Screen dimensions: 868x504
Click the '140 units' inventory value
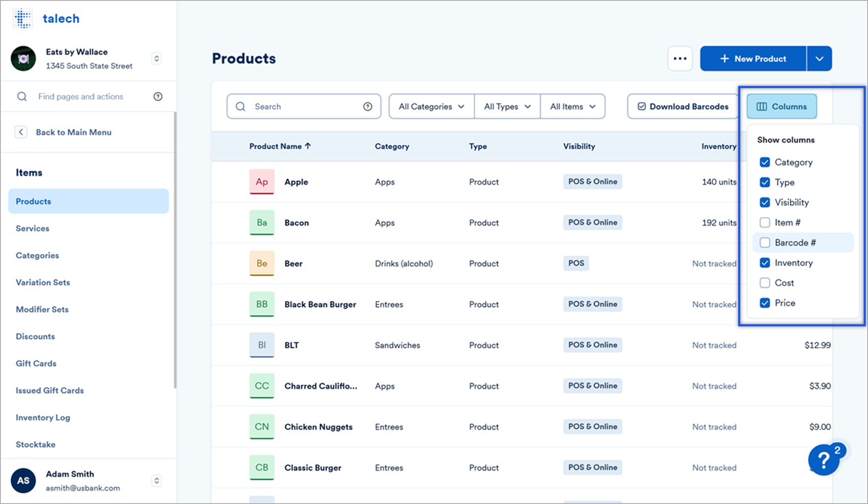coord(719,182)
